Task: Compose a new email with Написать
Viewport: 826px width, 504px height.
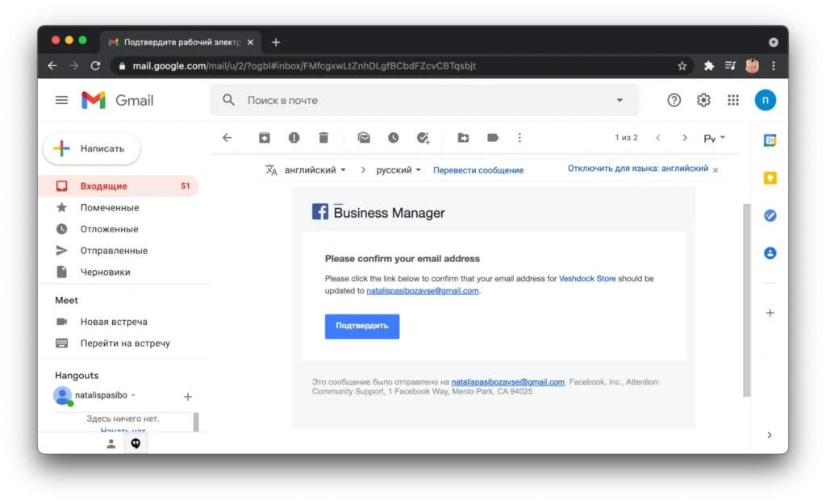Action: point(92,148)
